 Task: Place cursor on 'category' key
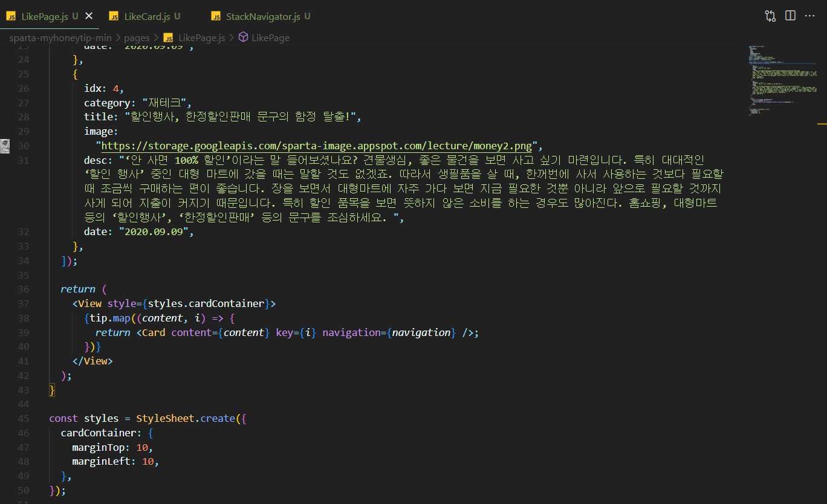[x=107, y=103]
